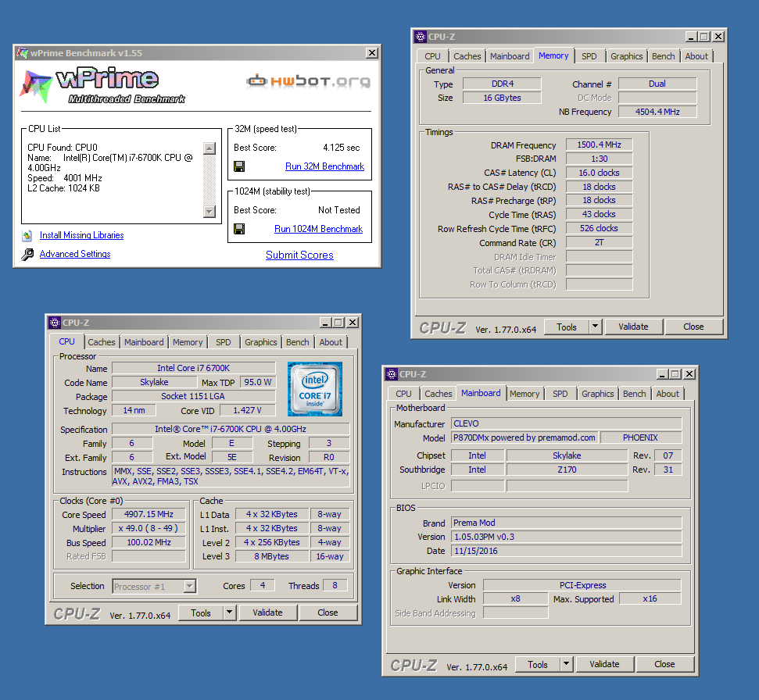Expand Tools dropdown arrow in Mainboard window
This screenshot has width=759, height=700.
(x=567, y=665)
